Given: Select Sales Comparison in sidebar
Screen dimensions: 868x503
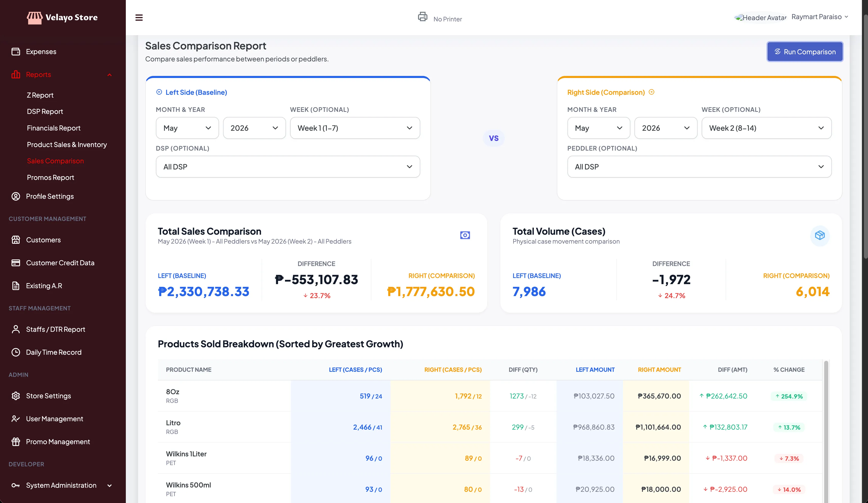Looking at the screenshot, I should (56, 161).
